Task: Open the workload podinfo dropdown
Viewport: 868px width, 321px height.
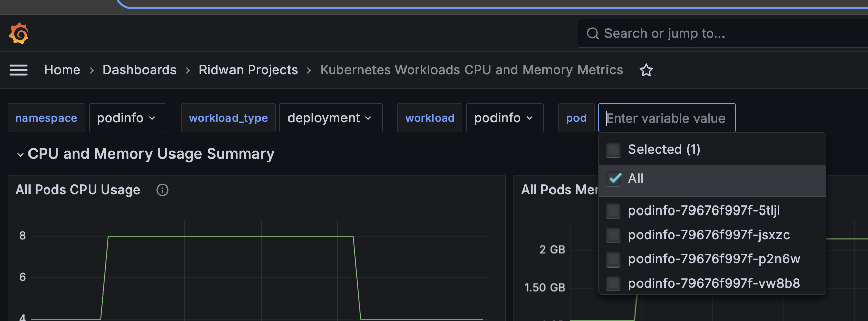Action: coord(505,118)
